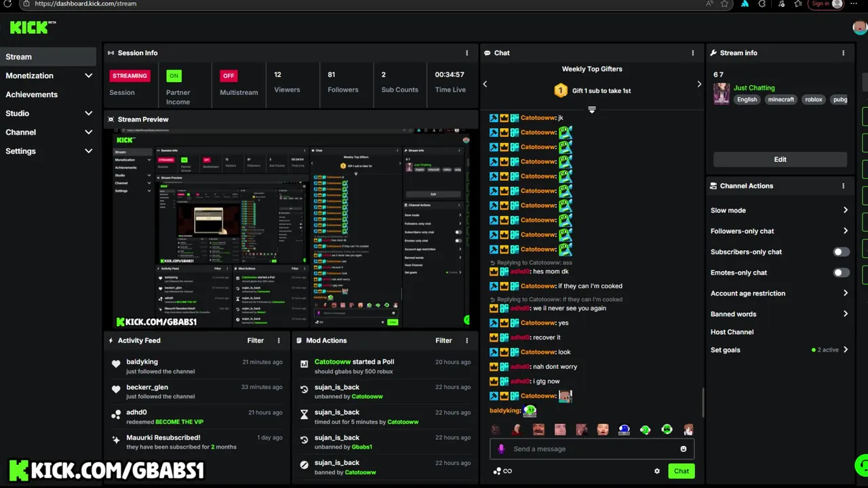The image size is (868, 488).
Task: Open Followers-only chat options
Action: tap(779, 231)
